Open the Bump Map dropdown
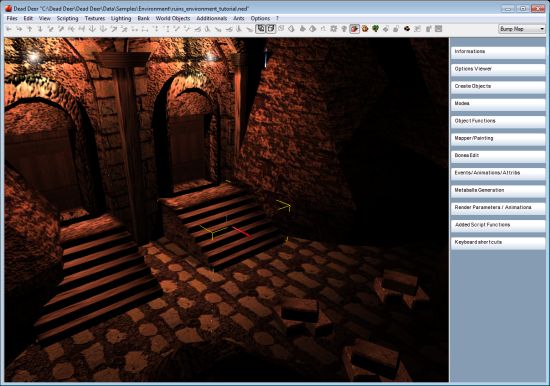This screenshot has height=386, width=550. click(x=522, y=29)
